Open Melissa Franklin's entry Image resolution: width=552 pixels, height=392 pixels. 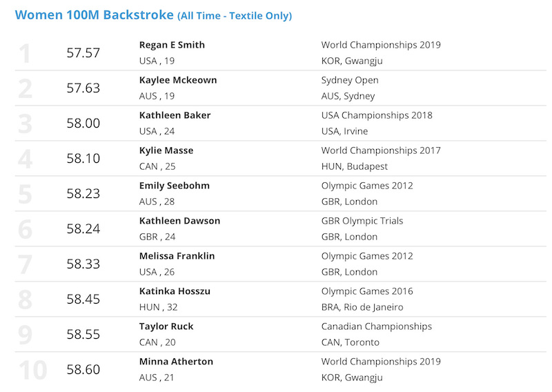pos(177,256)
